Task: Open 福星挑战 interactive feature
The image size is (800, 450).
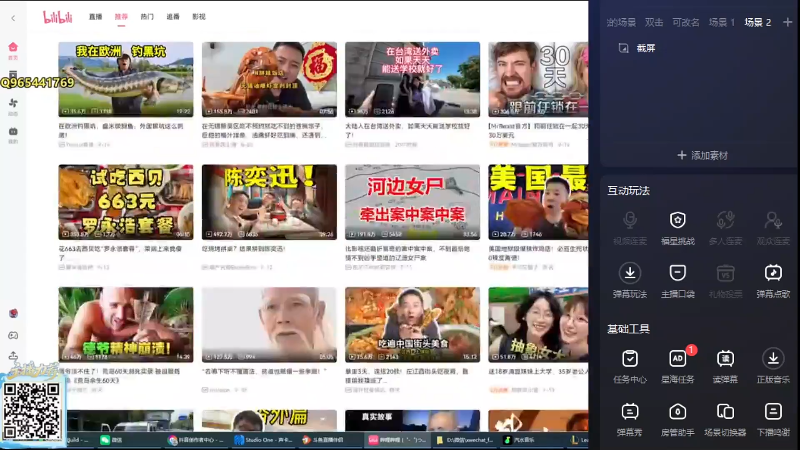Action: (x=678, y=228)
